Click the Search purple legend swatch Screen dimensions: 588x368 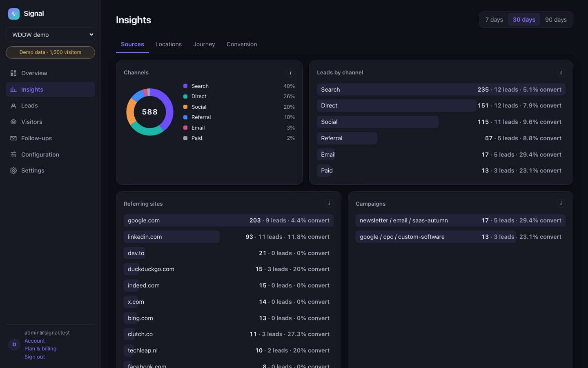(185, 86)
